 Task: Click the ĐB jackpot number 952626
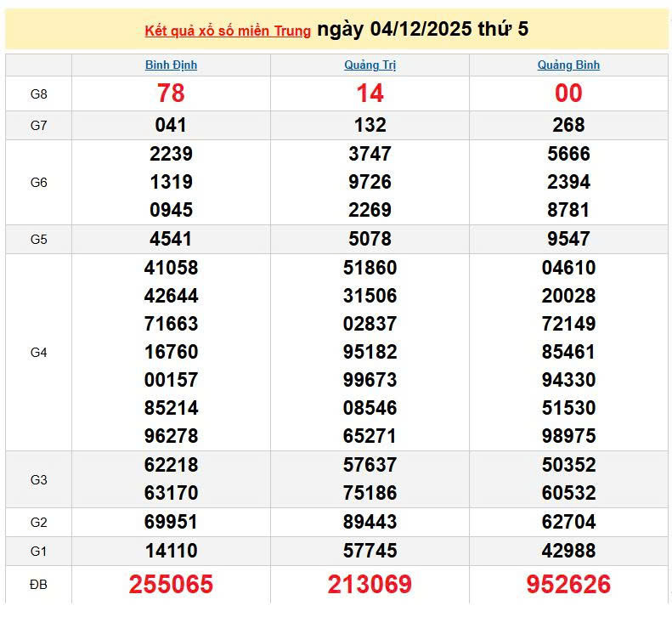[568, 585]
